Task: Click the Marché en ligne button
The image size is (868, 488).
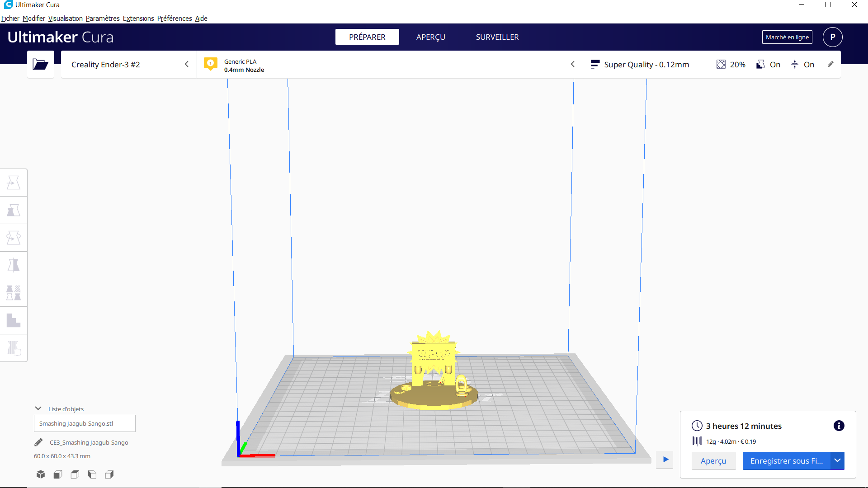Action: coord(787,37)
